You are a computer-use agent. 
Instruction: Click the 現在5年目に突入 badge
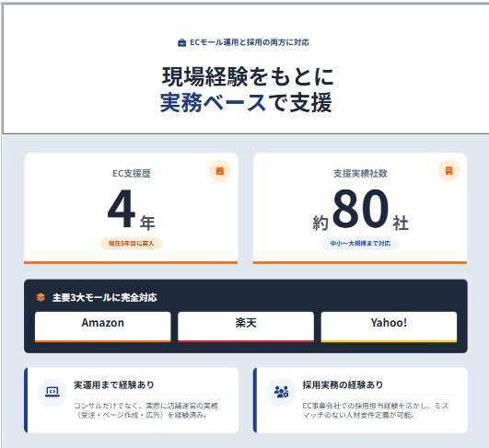click(x=131, y=243)
